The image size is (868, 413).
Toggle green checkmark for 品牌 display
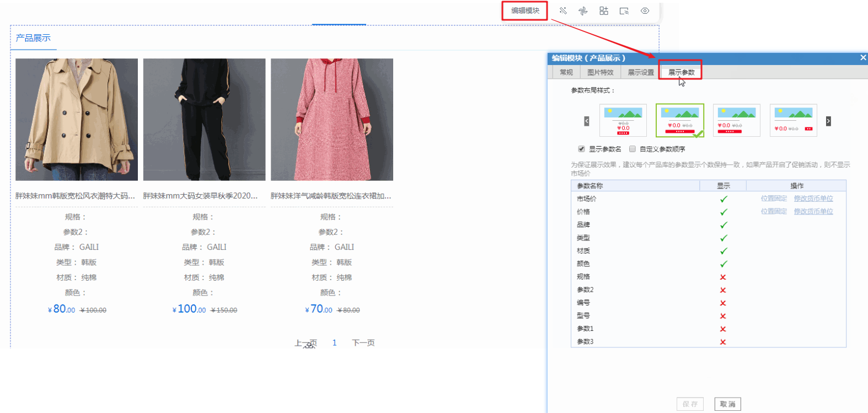[x=724, y=225]
